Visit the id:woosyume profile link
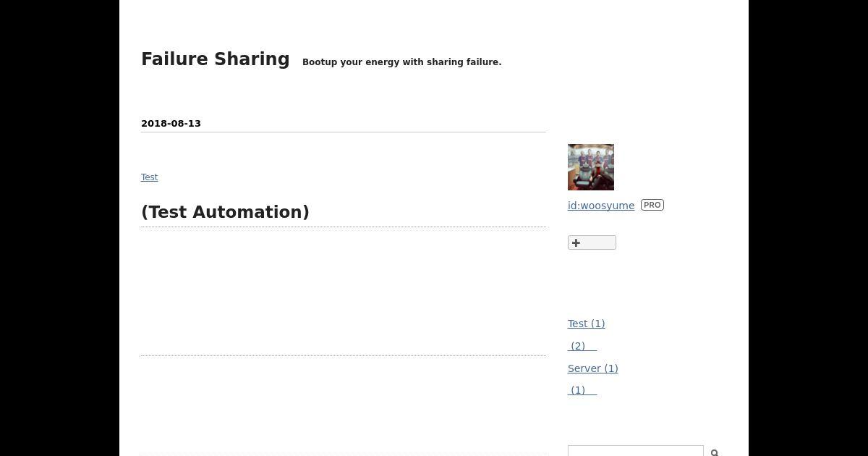 pos(601,206)
